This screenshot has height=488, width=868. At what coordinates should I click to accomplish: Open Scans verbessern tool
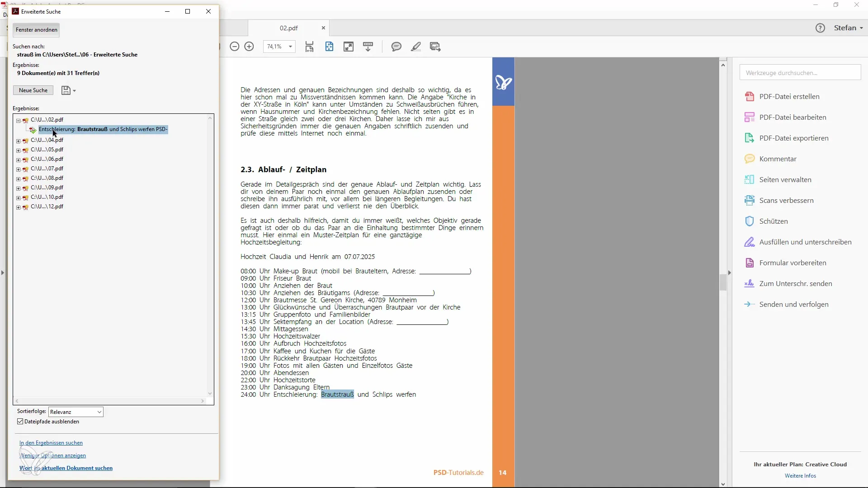point(786,201)
